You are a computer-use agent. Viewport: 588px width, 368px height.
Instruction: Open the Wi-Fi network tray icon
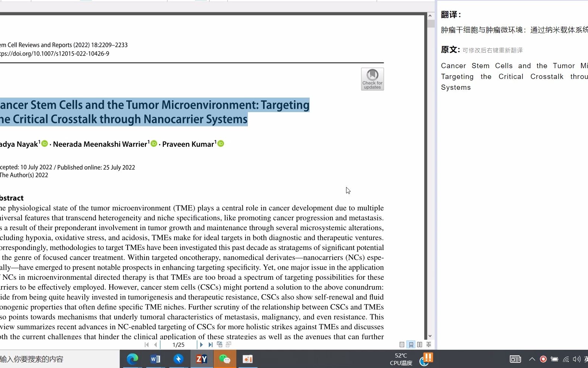[566, 359]
